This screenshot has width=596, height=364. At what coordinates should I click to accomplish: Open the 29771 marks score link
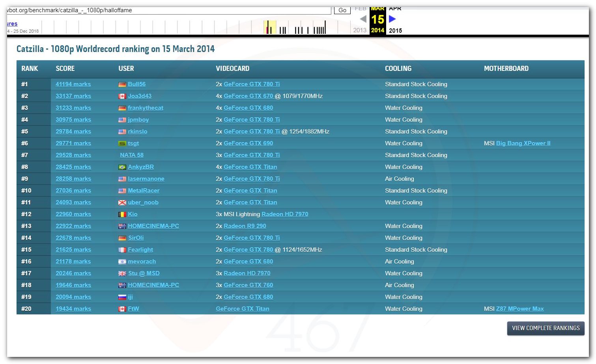pyautogui.click(x=73, y=143)
